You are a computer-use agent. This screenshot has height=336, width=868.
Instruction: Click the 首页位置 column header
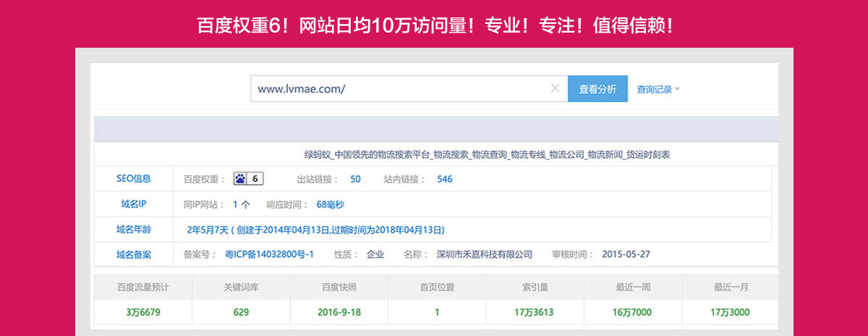[x=437, y=287]
